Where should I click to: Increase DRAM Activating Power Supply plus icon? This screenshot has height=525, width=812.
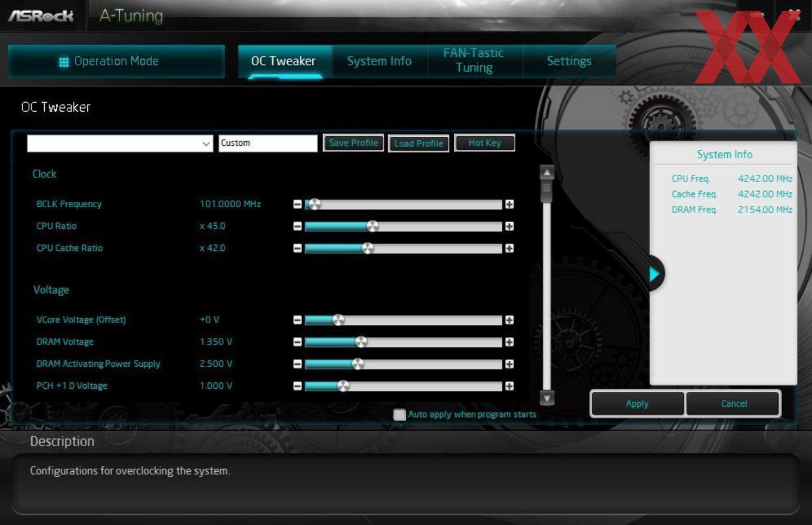tap(509, 364)
